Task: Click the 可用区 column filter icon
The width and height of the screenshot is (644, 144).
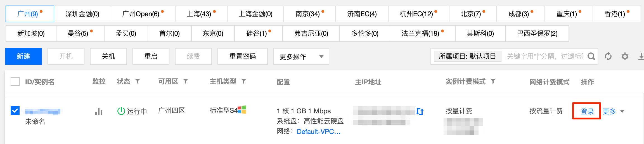Action: (x=186, y=81)
